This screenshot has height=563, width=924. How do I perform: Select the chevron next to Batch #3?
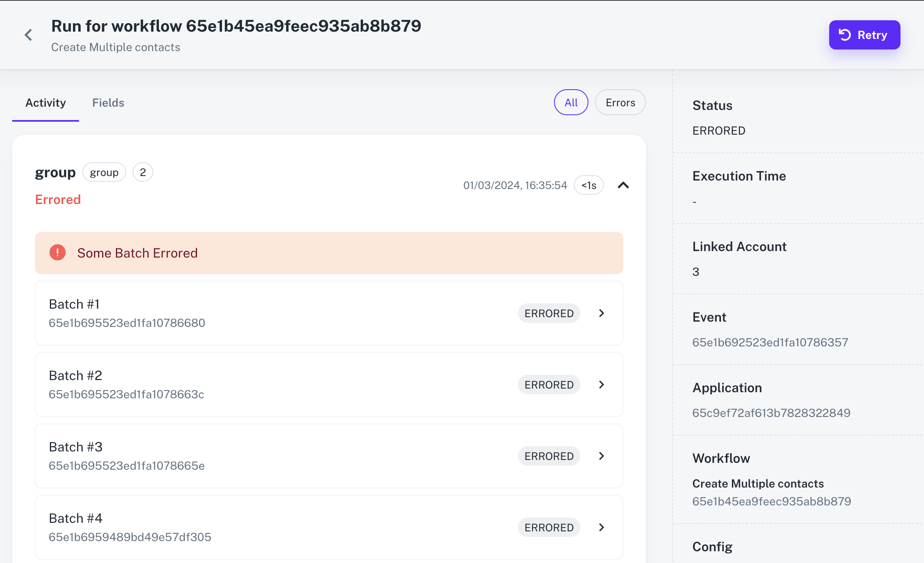coord(601,456)
